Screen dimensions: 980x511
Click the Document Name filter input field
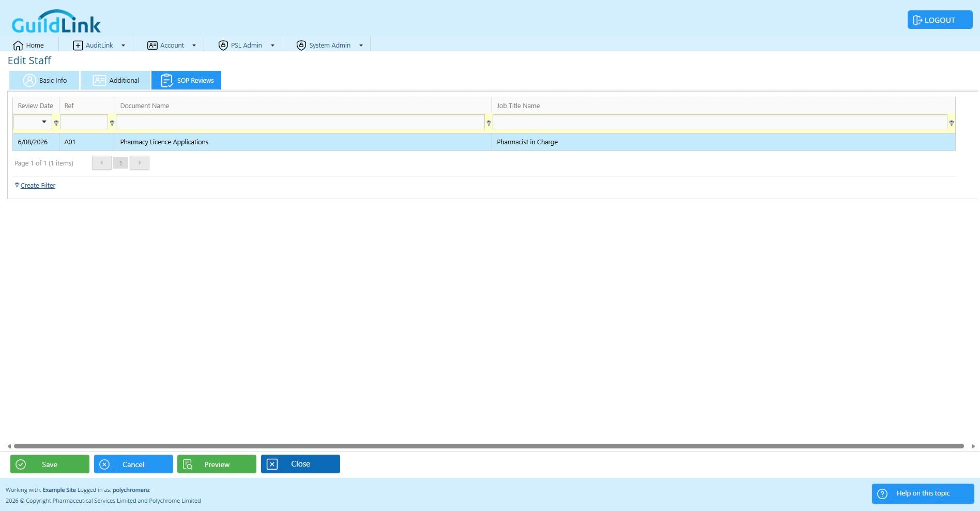click(300, 122)
